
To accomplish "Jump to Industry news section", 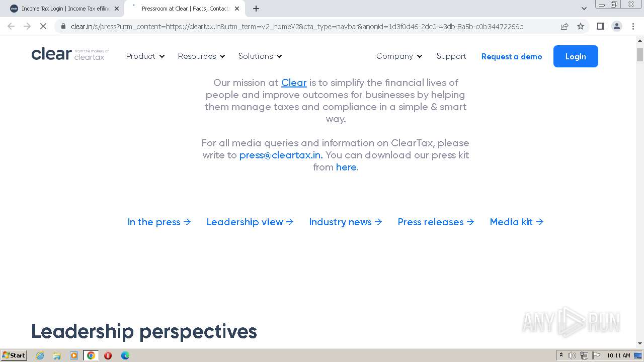I will point(346,222).
